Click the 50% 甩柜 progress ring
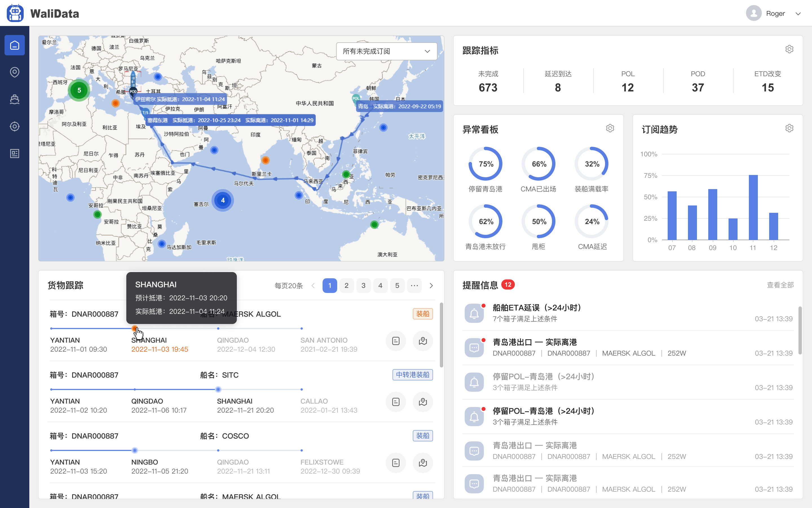The width and height of the screenshot is (812, 508). point(539,222)
